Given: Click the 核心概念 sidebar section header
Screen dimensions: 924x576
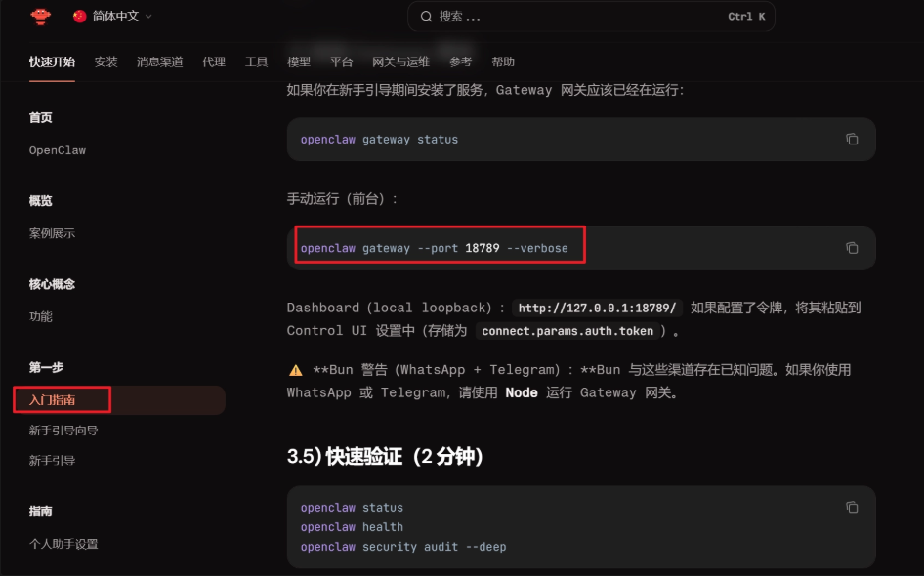Looking at the screenshot, I should [52, 284].
